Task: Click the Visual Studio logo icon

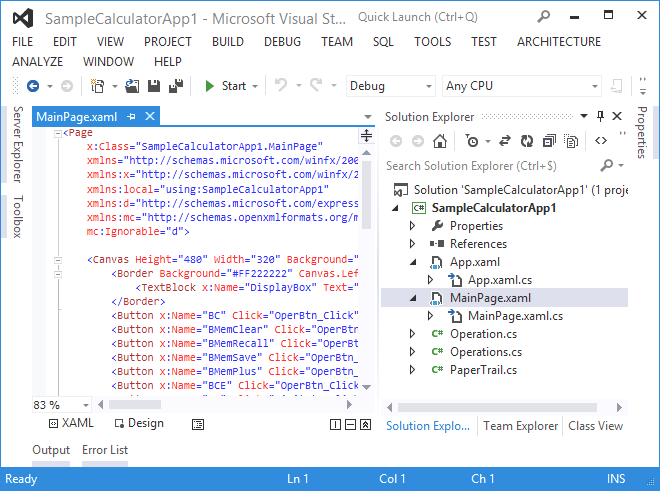Action: pyautogui.click(x=23, y=19)
